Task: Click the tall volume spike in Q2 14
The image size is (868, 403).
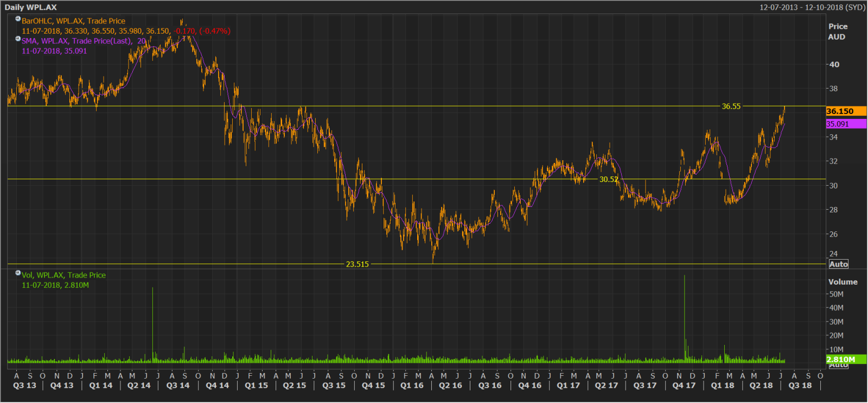Action: (x=152, y=324)
